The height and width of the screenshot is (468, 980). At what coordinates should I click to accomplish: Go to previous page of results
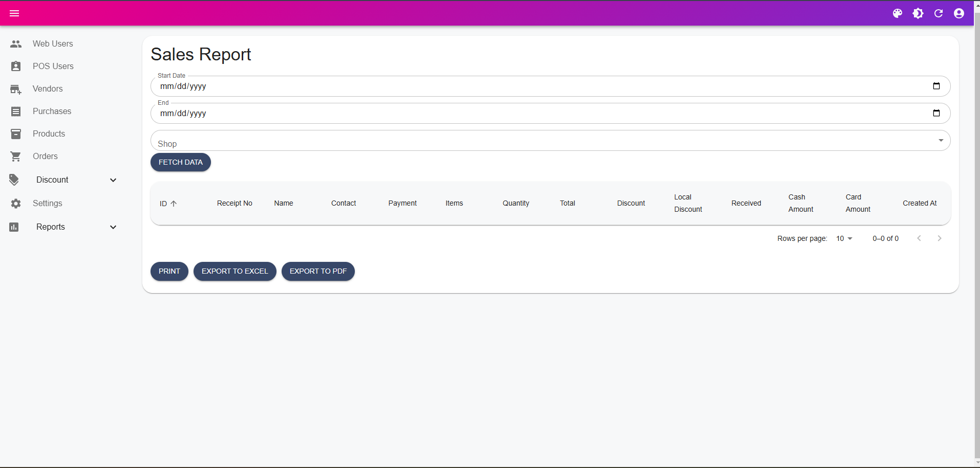919,238
